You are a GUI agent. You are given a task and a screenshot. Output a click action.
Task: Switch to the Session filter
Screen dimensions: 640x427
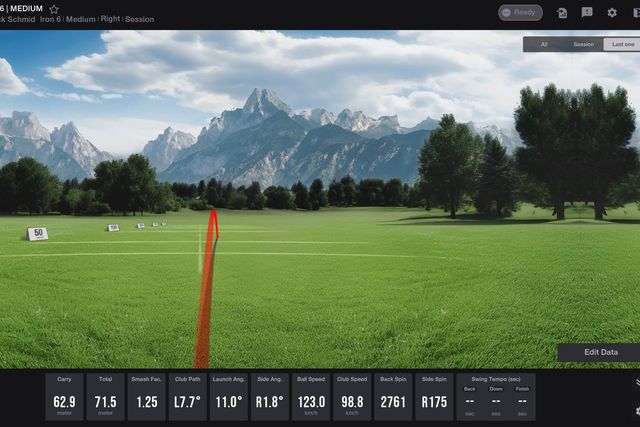click(583, 45)
